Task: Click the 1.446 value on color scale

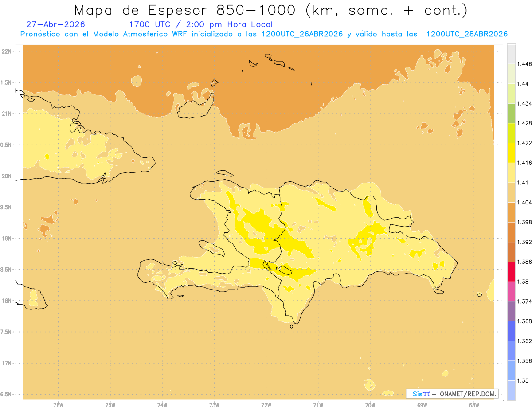Action: tap(524, 64)
